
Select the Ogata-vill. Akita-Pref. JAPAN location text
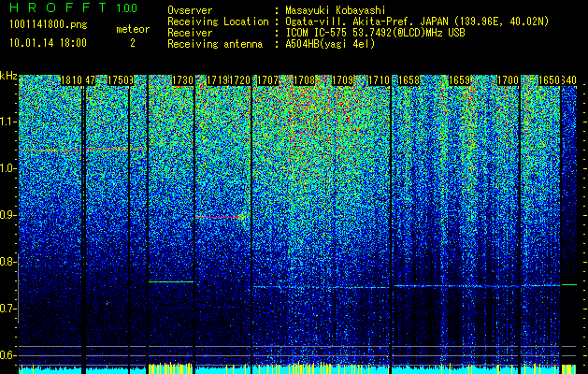[x=417, y=22]
